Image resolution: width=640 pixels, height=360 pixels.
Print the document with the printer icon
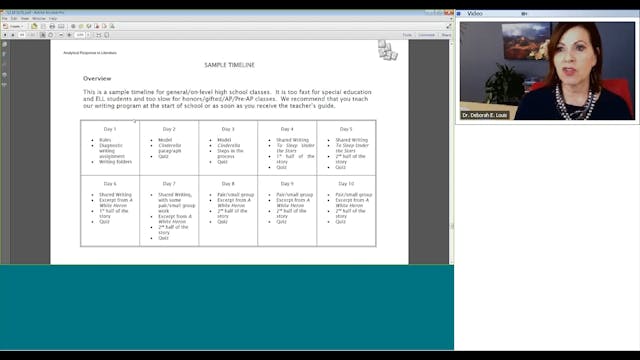52,26
